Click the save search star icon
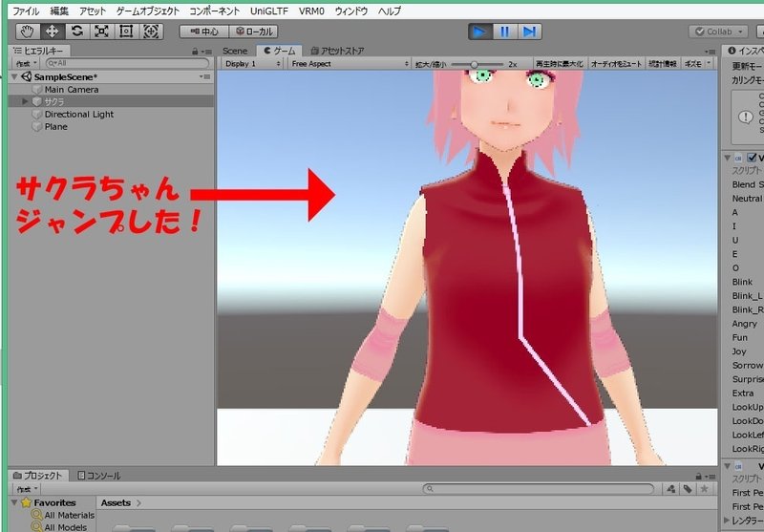The height and width of the screenshot is (532, 764). click(704, 489)
